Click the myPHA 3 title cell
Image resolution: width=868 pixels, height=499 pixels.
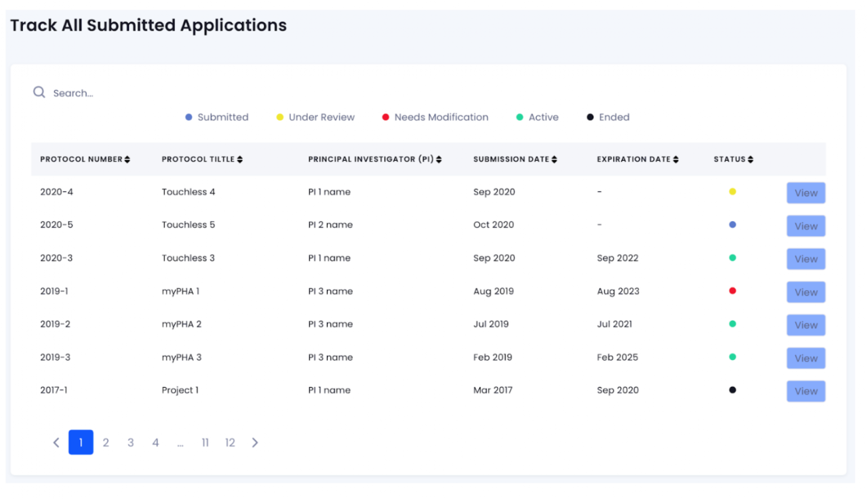[x=182, y=357]
